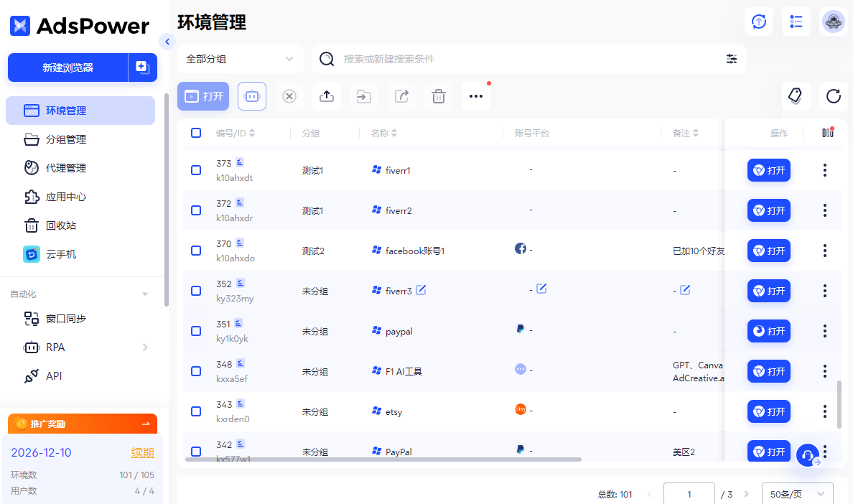Open the tag management icon
The image size is (853, 504).
tap(796, 95)
